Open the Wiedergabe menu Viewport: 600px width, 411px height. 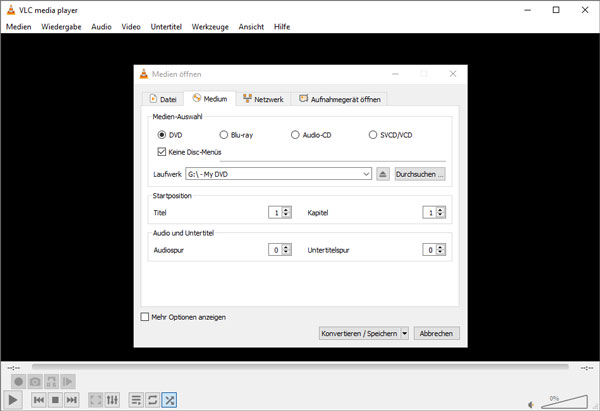point(61,27)
